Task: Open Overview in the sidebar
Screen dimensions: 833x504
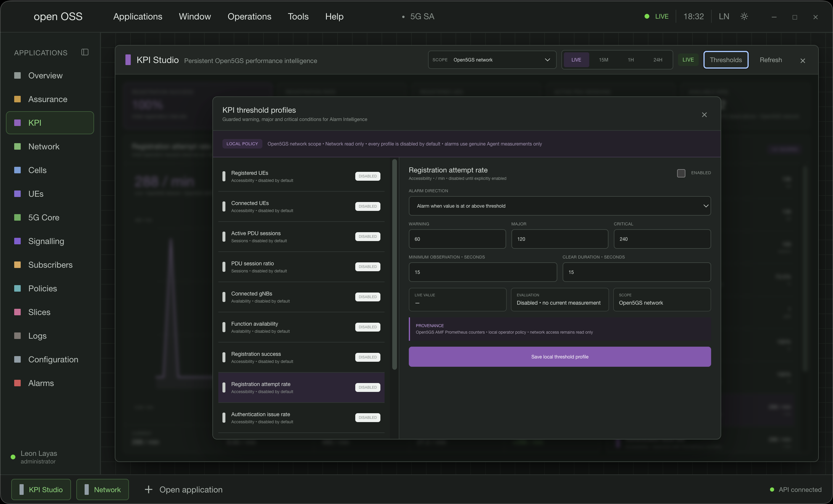Action: click(50, 75)
